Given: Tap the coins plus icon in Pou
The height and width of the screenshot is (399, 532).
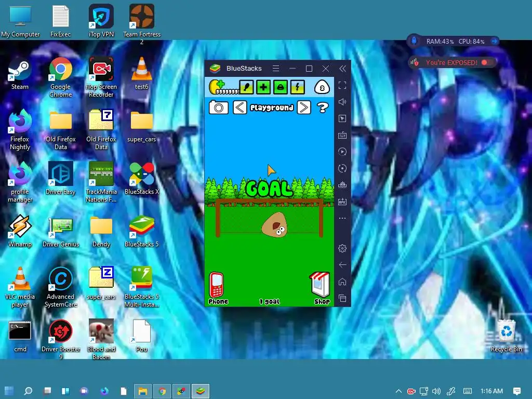Looking at the screenshot, I should [217, 87].
